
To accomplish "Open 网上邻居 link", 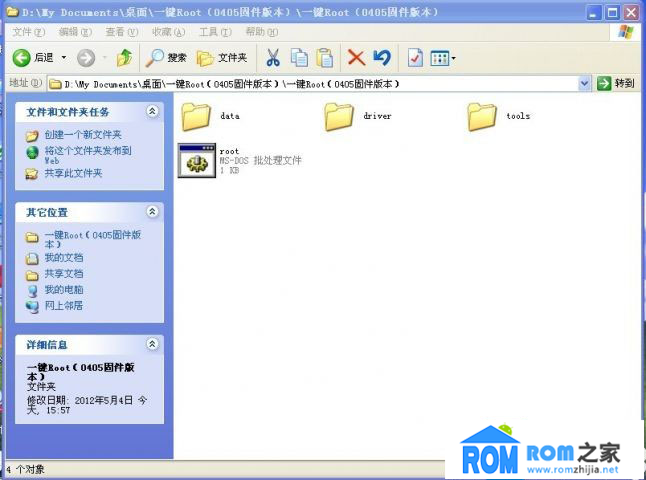I will (x=63, y=306).
